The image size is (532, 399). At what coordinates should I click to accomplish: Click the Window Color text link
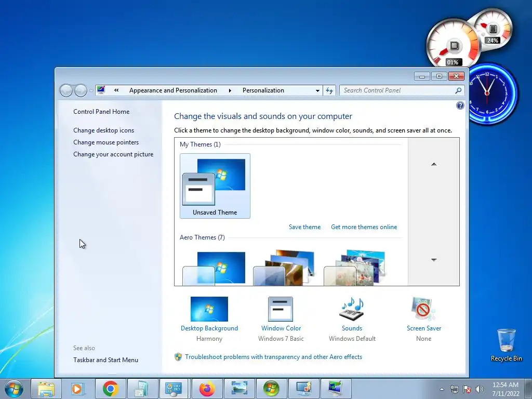pos(281,328)
